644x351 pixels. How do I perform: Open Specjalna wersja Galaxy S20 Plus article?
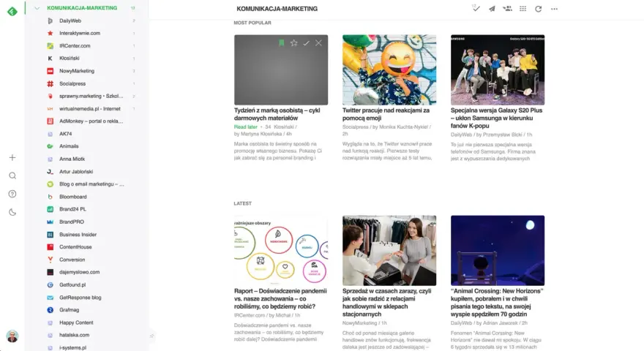pyautogui.click(x=497, y=118)
